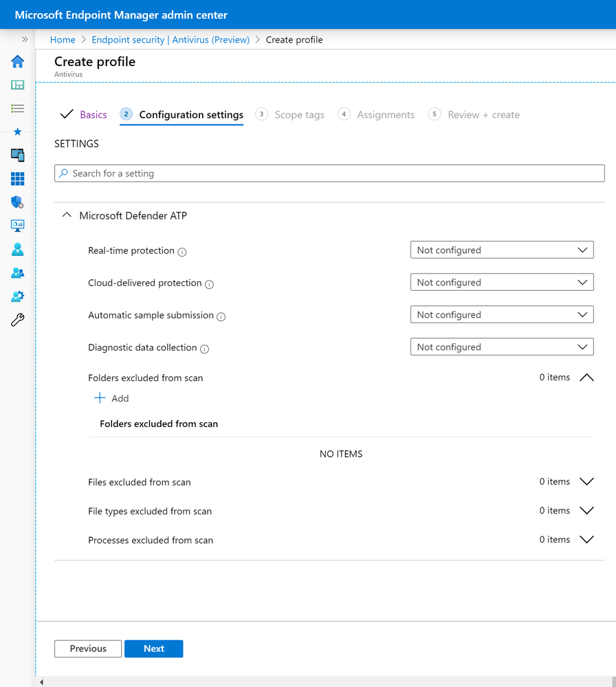This screenshot has width=616, height=687.
Task: Open Apps grid icon in sidebar
Action: tap(17, 179)
